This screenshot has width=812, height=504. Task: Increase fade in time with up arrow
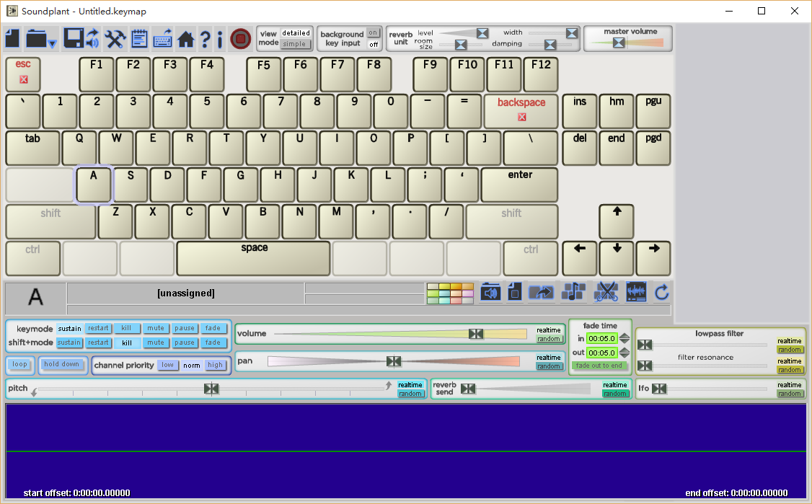point(625,335)
